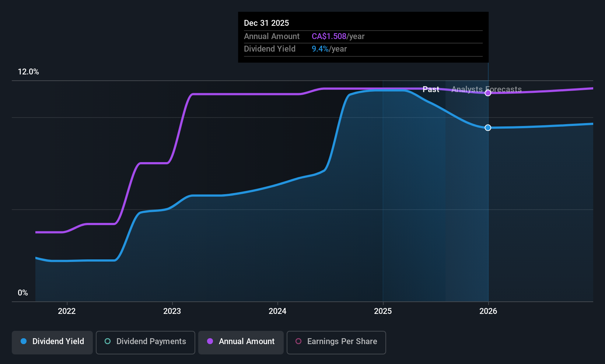Select the purple Annual Amount data point
605x364 pixels.
tap(488, 93)
